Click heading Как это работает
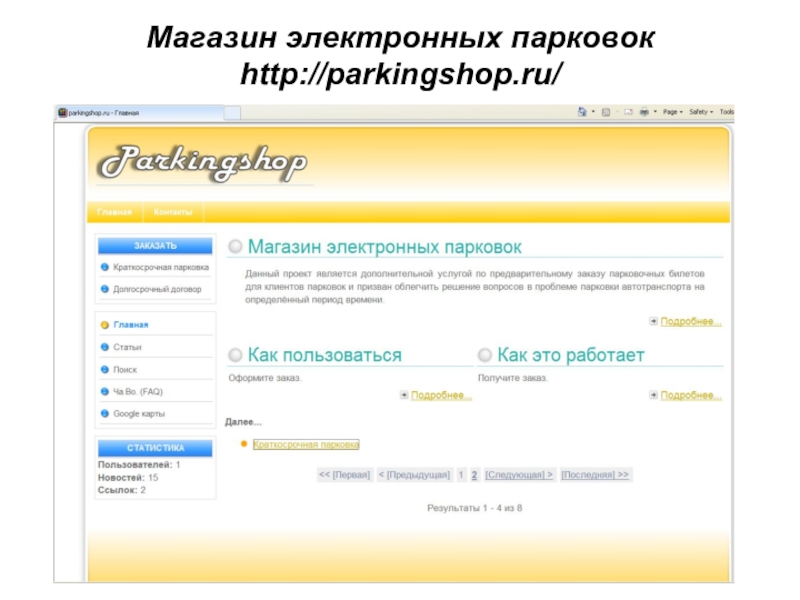 click(x=571, y=355)
